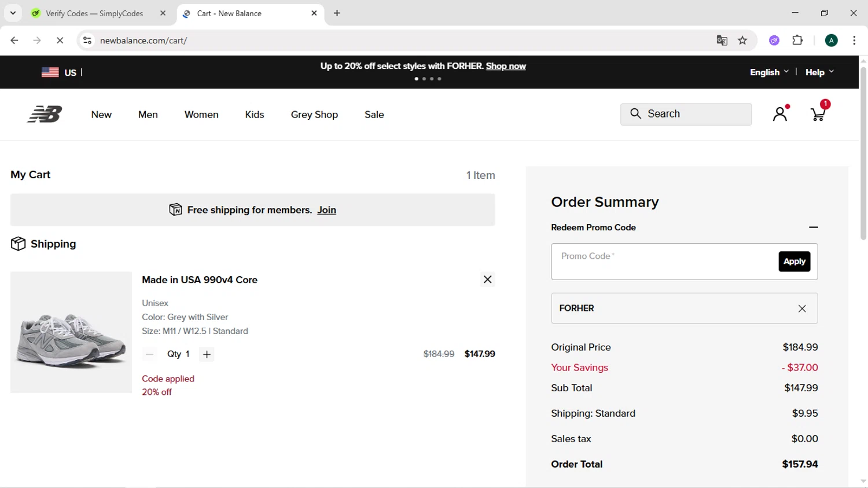This screenshot has width=868, height=488.
Task: Open the English language dropdown
Action: [769, 72]
